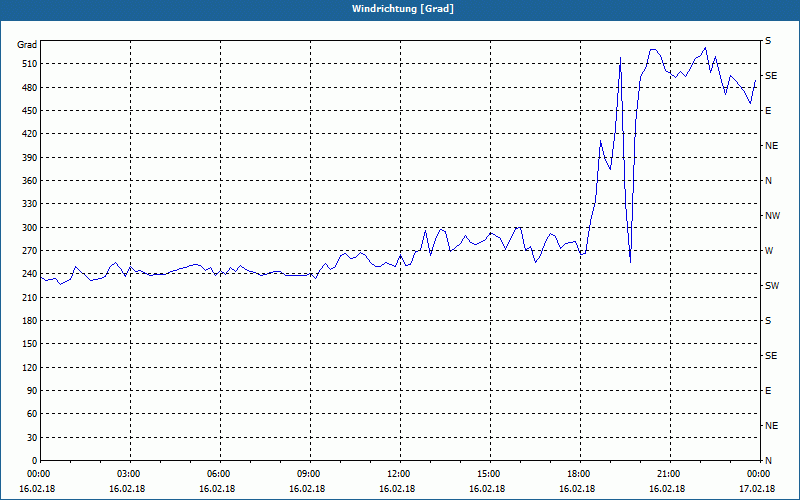
Task: Click the lower NE compass label near 30
Action: coord(771,426)
